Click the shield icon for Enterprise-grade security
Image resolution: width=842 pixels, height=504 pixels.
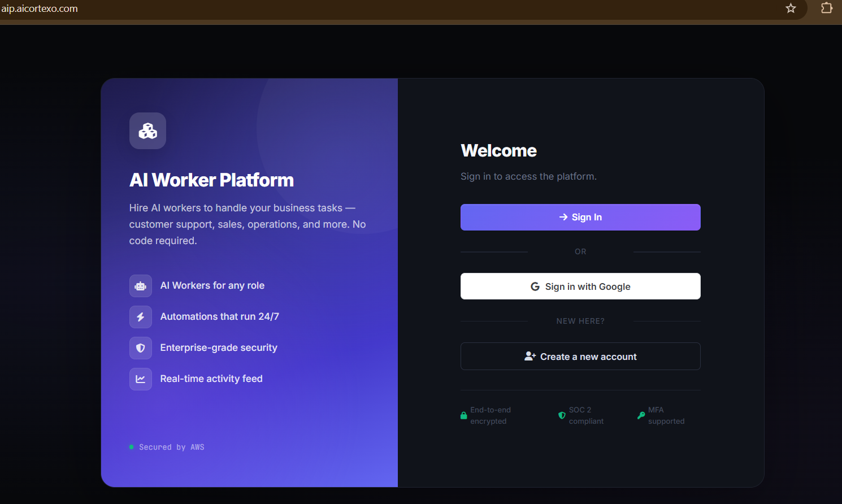coord(140,348)
